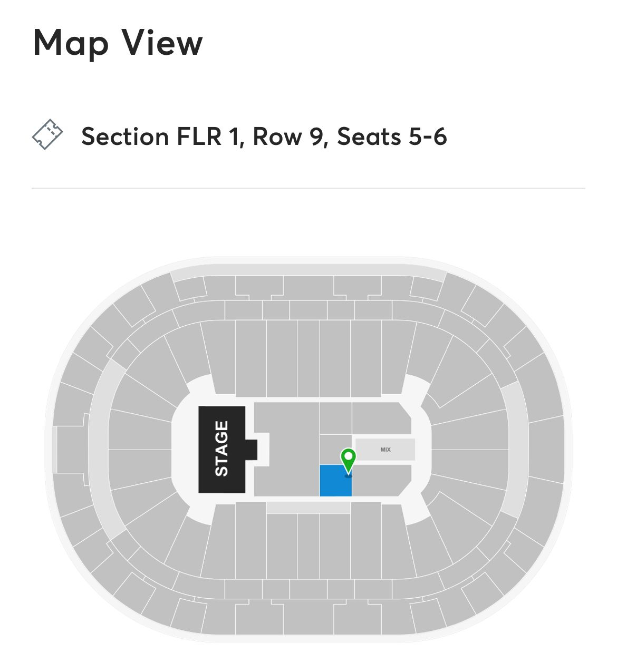Select lower bowl section directly above blue section
Image resolution: width=617 pixels, height=672 pixels.
coord(335,358)
